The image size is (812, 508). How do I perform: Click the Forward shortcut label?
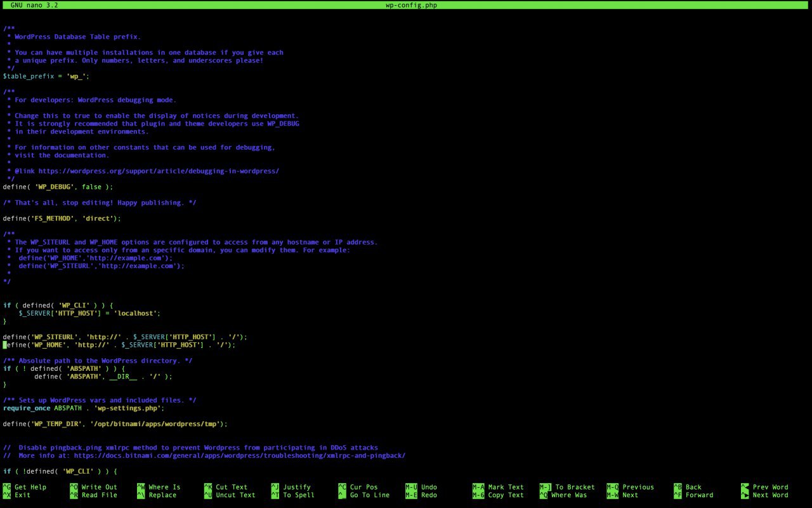coord(700,495)
